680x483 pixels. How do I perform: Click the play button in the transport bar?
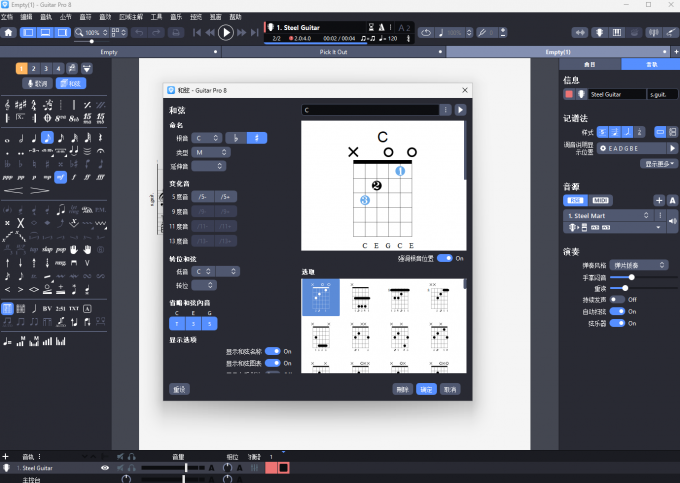tap(226, 32)
